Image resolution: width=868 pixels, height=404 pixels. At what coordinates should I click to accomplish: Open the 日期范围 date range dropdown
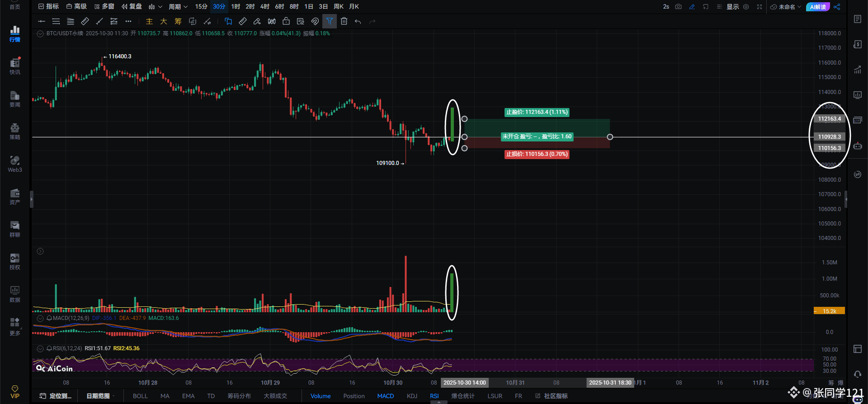click(x=100, y=396)
